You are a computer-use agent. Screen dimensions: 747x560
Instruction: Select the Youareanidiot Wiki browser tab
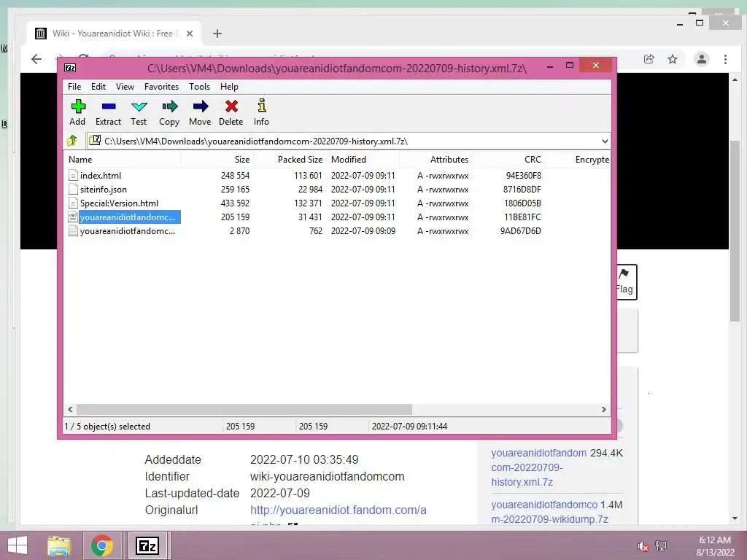pyautogui.click(x=112, y=34)
